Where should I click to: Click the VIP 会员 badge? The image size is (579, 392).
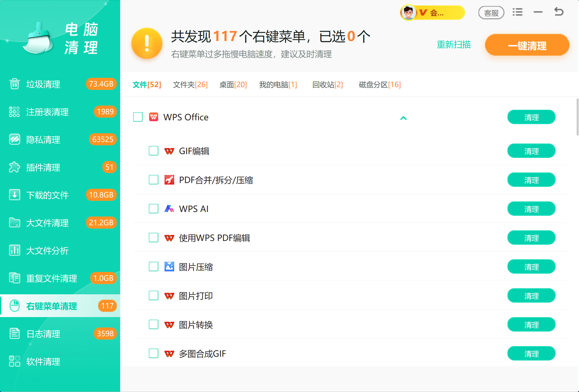click(x=433, y=13)
